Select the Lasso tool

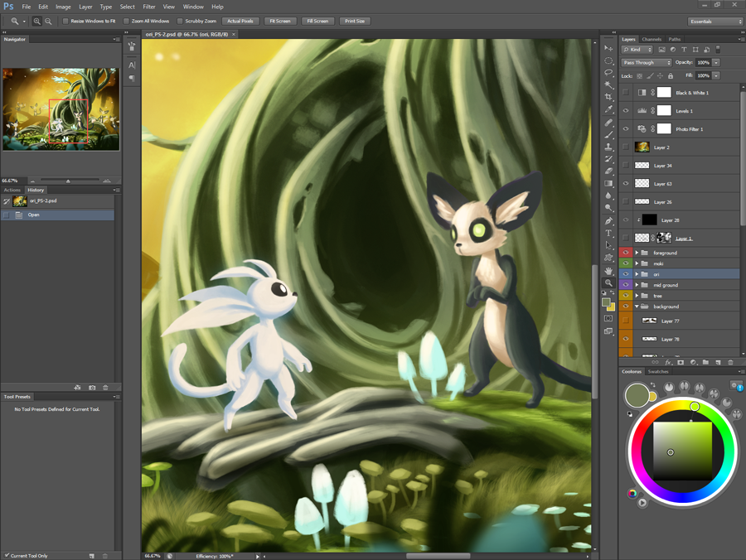608,73
